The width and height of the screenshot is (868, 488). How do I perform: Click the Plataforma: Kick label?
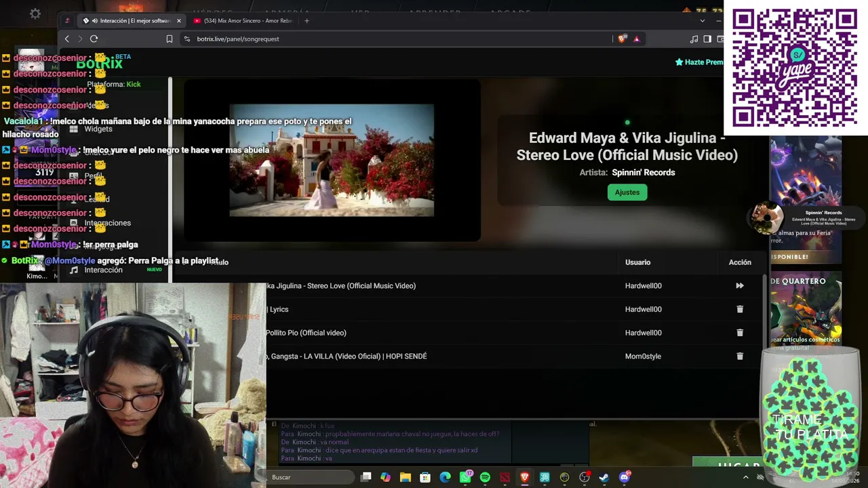[x=114, y=84]
